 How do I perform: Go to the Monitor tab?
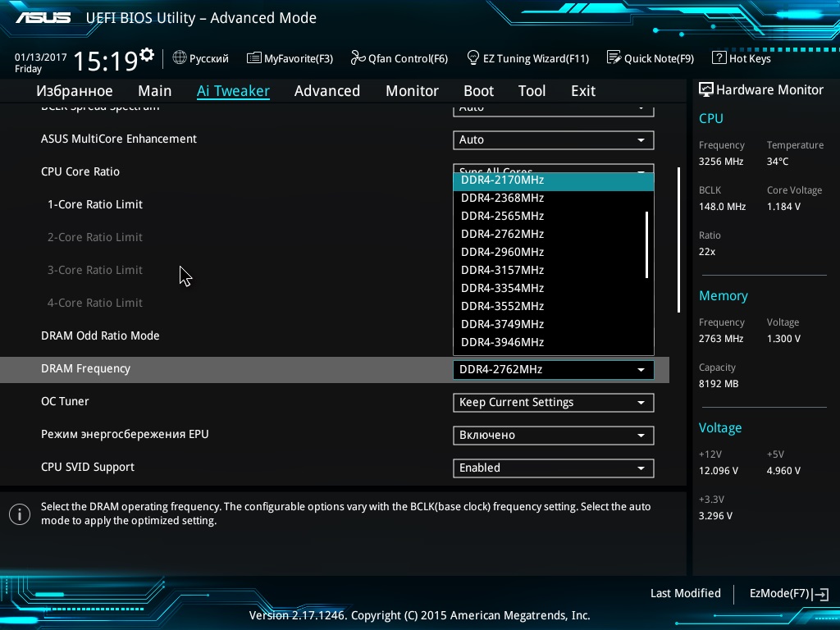coord(412,91)
